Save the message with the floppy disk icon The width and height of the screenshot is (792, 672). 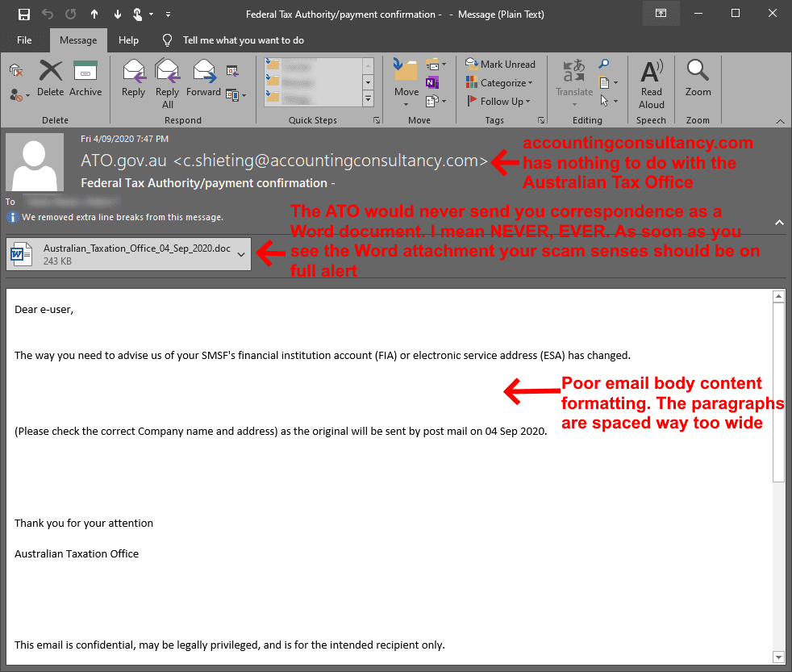23,15
